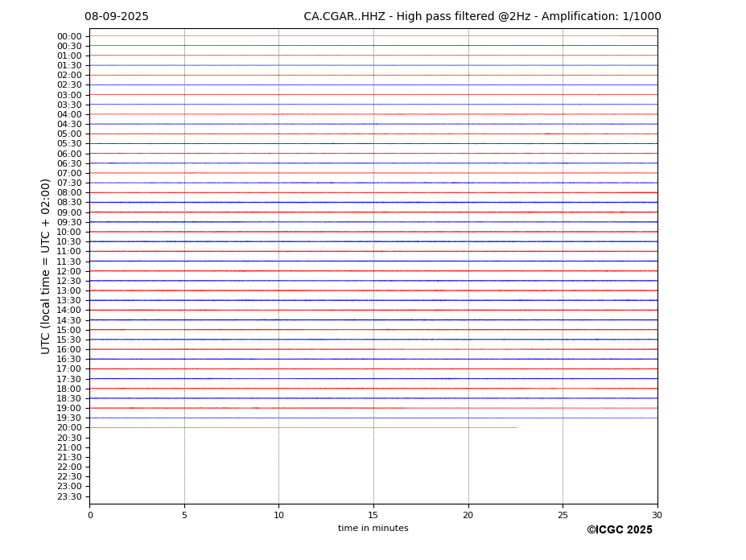The width and height of the screenshot is (746, 560).
Task: Click the x-axis tick label 30
Action: [657, 515]
